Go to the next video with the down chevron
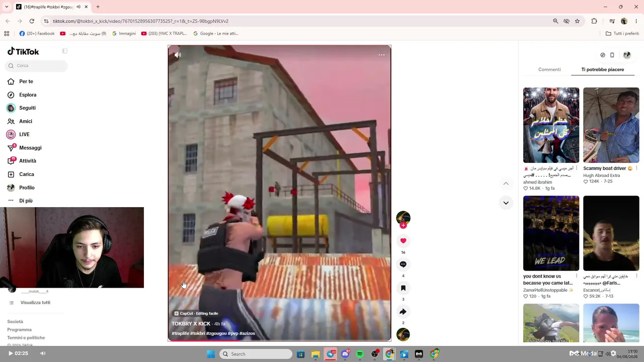Screen dimensions: 644x362 [506, 203]
